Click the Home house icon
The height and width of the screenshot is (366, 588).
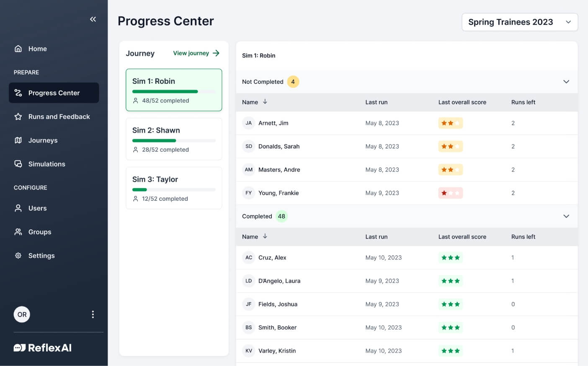pos(18,49)
